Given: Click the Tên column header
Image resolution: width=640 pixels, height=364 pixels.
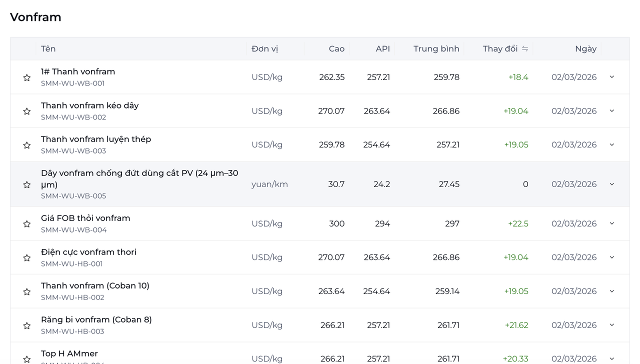Looking at the screenshot, I should click(x=48, y=48).
